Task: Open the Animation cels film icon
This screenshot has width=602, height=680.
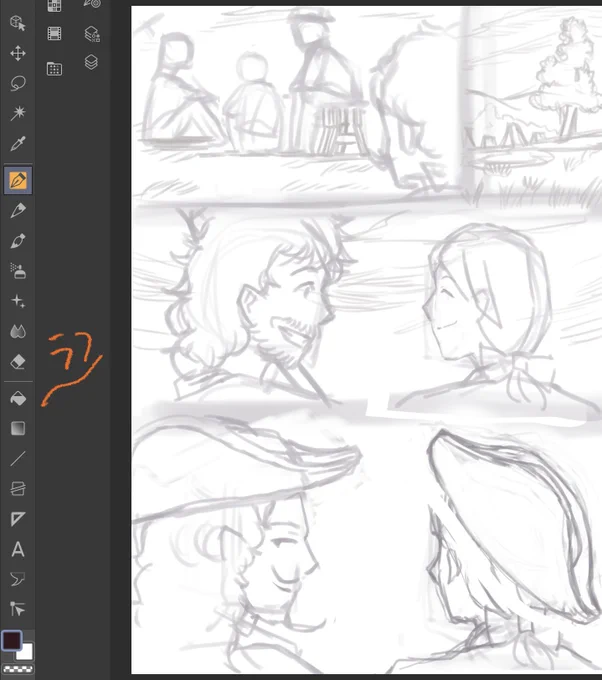Action: [x=54, y=33]
